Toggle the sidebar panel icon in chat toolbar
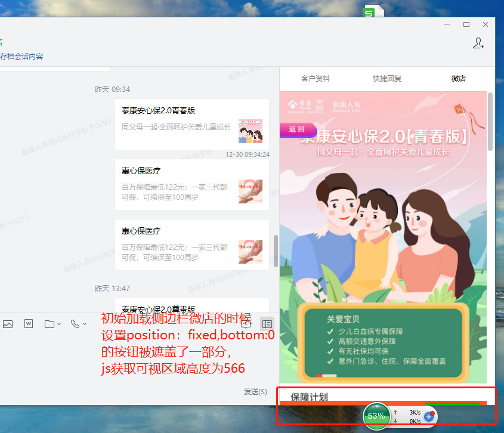The width and height of the screenshot is (504, 433). pos(267,324)
